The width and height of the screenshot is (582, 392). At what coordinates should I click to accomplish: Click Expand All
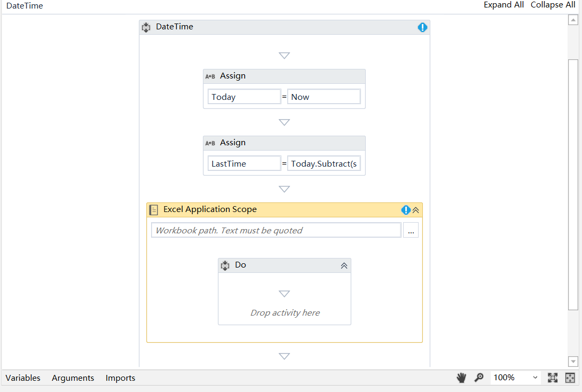tap(504, 5)
